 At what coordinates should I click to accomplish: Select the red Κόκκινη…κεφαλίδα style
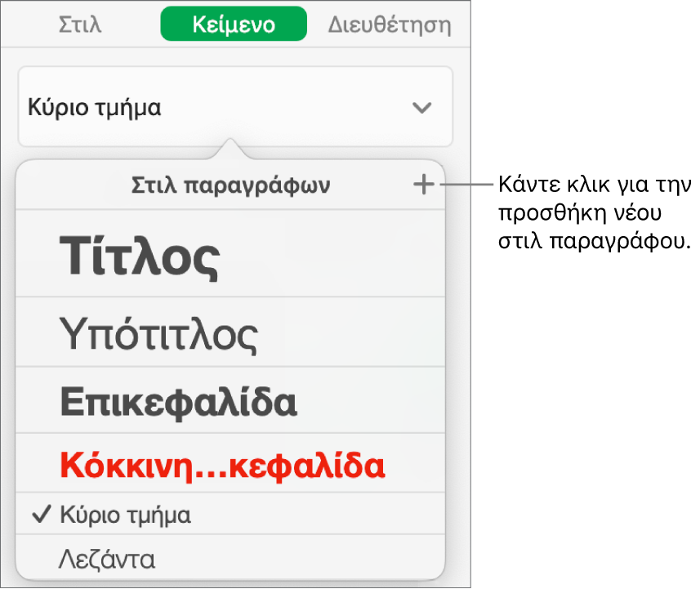[230, 463]
